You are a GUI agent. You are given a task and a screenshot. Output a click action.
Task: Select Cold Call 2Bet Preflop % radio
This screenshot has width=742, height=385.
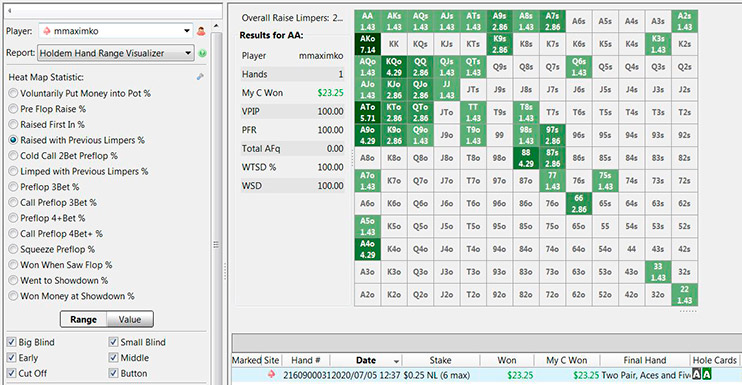(13, 156)
